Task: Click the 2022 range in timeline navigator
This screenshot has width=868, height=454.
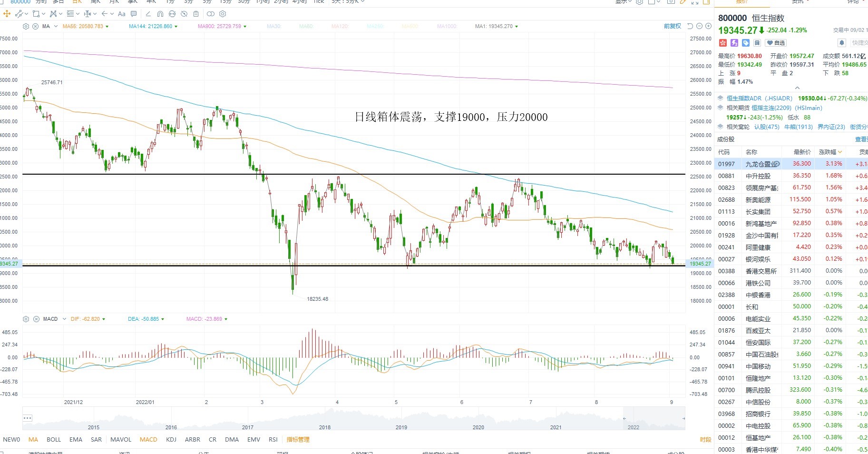Action: click(x=634, y=427)
